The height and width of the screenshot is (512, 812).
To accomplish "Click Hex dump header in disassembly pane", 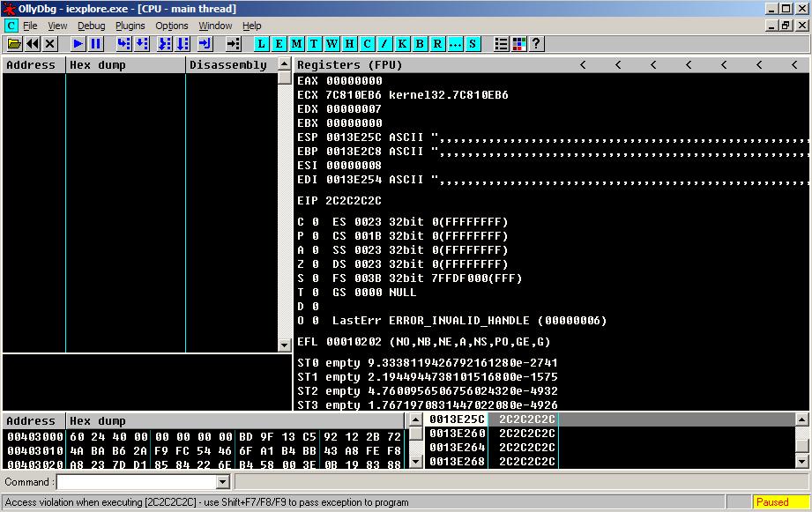I will pos(125,64).
